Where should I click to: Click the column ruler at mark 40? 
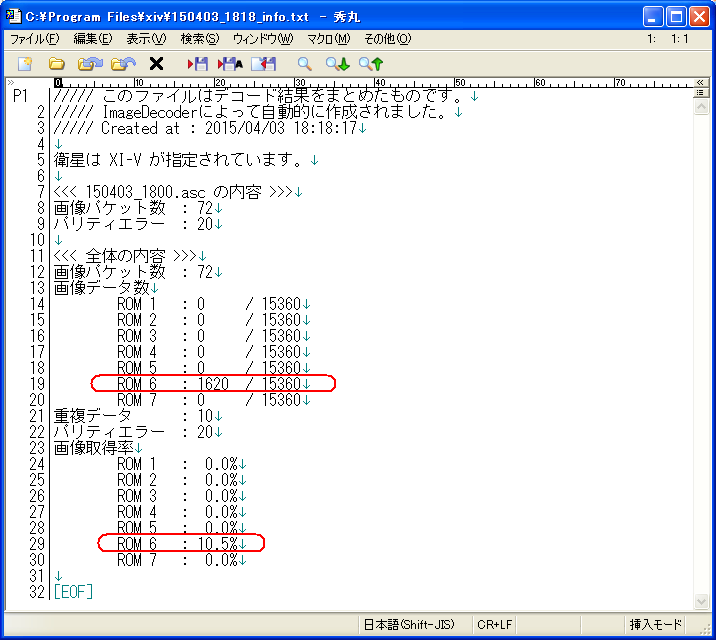pos(379,83)
